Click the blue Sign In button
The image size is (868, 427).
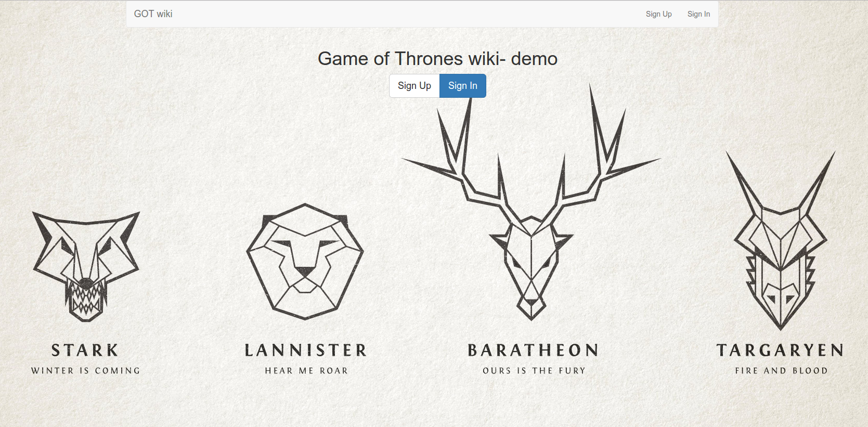[x=463, y=86]
